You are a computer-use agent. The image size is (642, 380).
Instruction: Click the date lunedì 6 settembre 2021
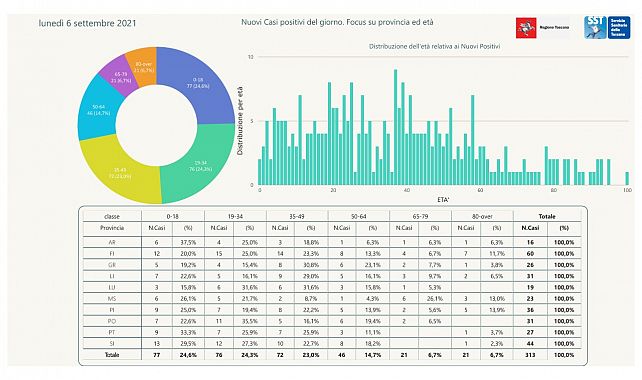87,23
